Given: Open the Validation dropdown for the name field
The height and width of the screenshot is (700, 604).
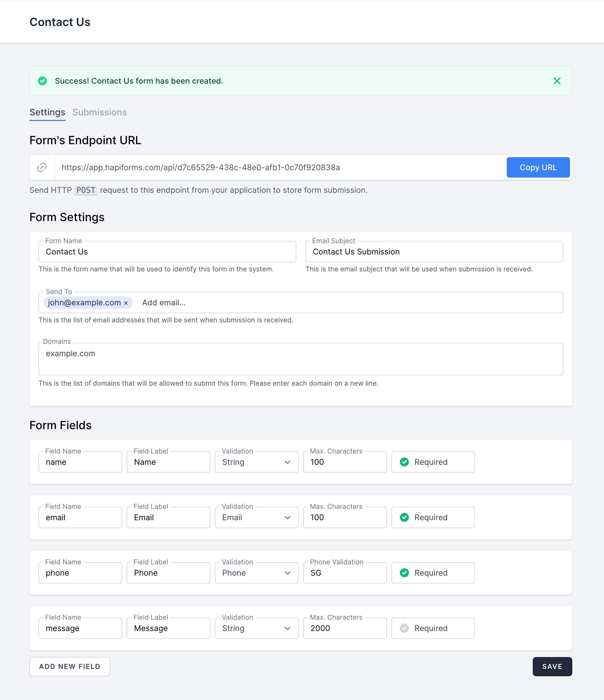Looking at the screenshot, I should tap(256, 462).
